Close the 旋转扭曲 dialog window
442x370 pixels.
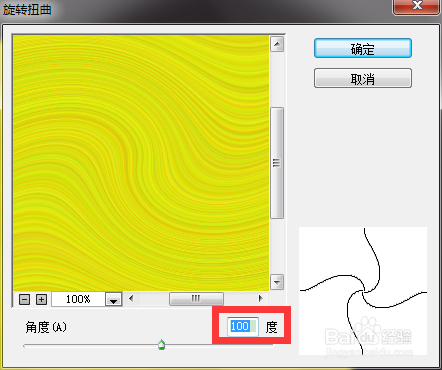(x=417, y=6)
